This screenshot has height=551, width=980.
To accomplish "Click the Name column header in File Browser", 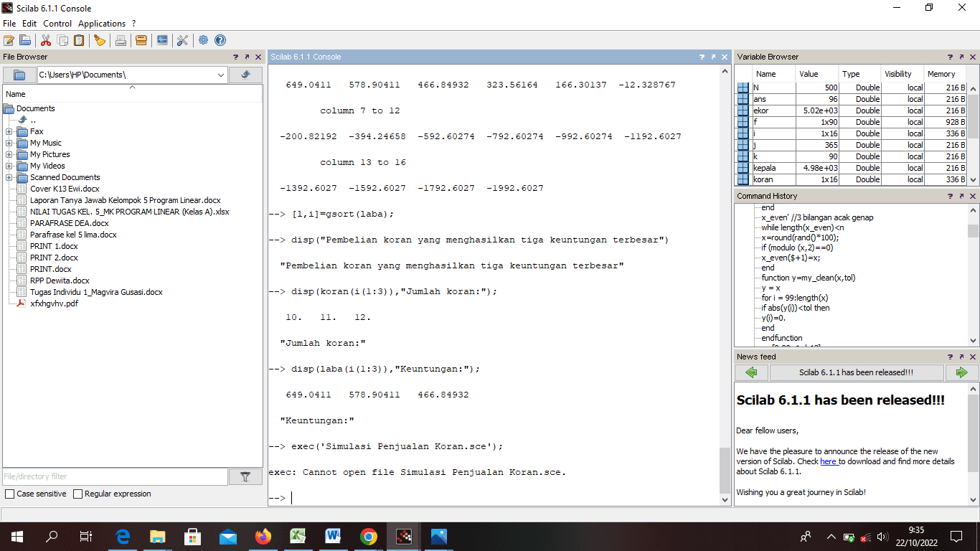I will 133,94.
